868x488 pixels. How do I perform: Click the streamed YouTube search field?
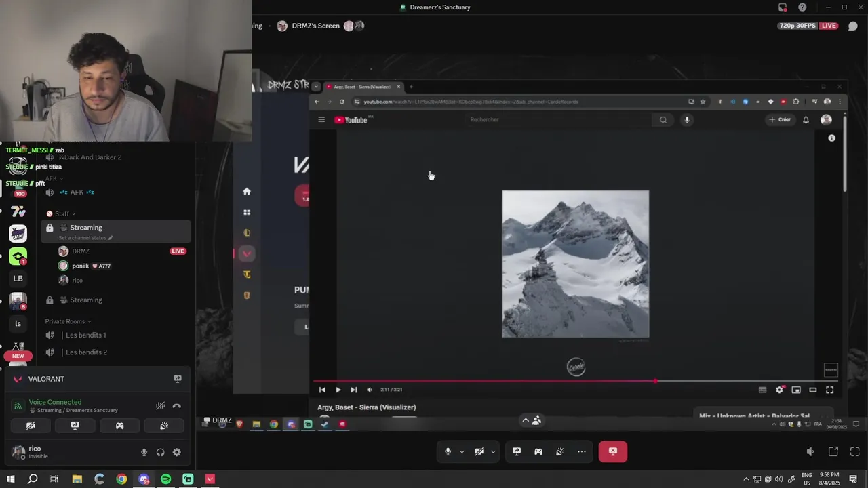coord(559,120)
